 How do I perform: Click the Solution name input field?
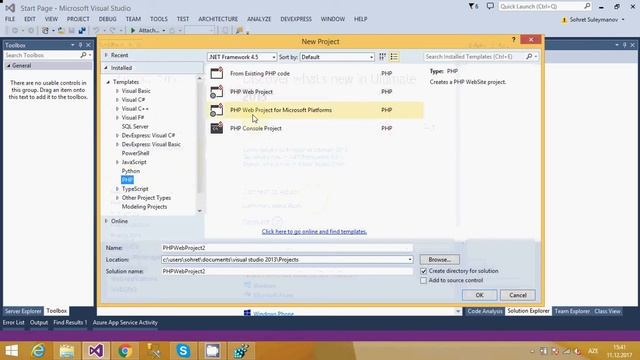coord(287,271)
